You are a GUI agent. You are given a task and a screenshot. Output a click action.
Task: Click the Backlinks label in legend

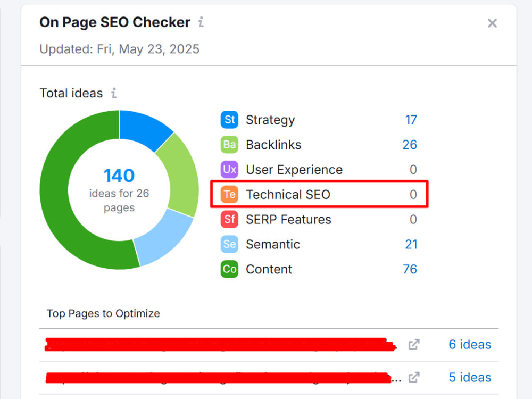(273, 145)
